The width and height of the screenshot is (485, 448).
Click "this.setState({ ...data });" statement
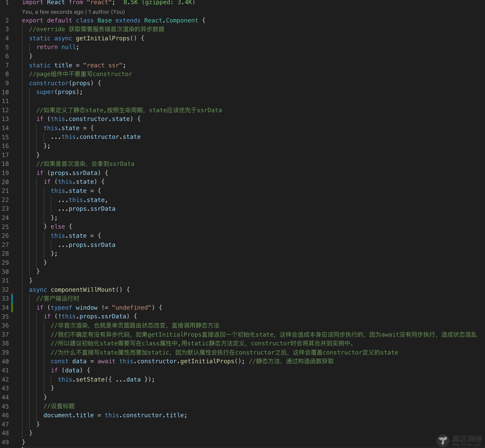[106, 379]
